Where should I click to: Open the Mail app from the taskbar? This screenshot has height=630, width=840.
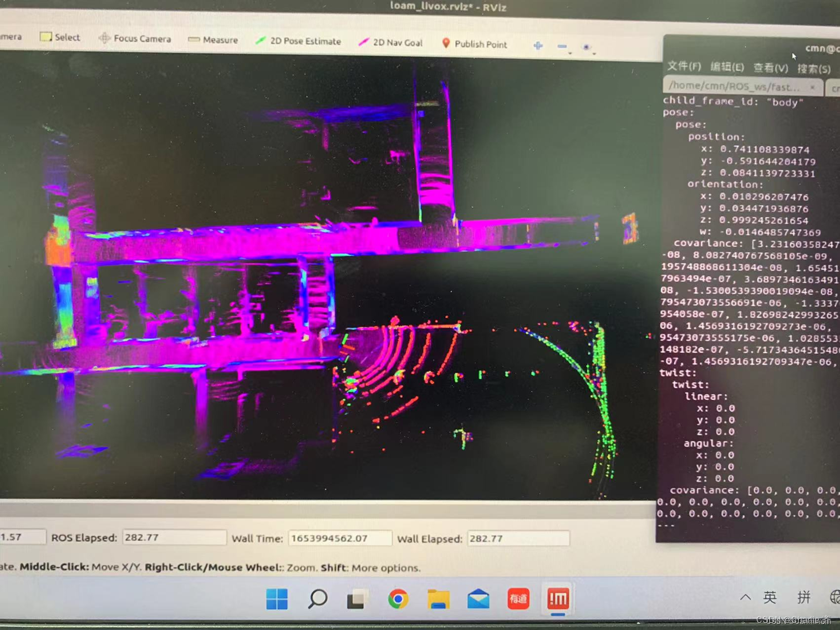tap(477, 599)
